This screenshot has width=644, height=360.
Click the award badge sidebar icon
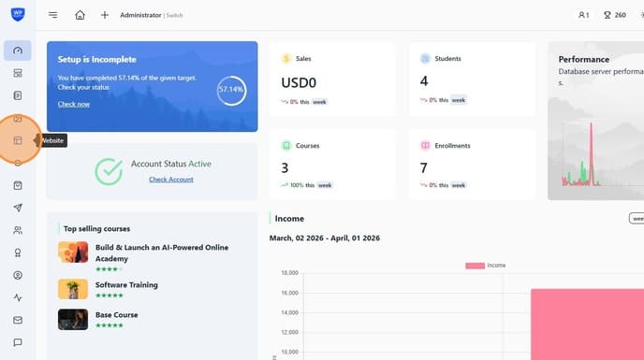(18, 252)
